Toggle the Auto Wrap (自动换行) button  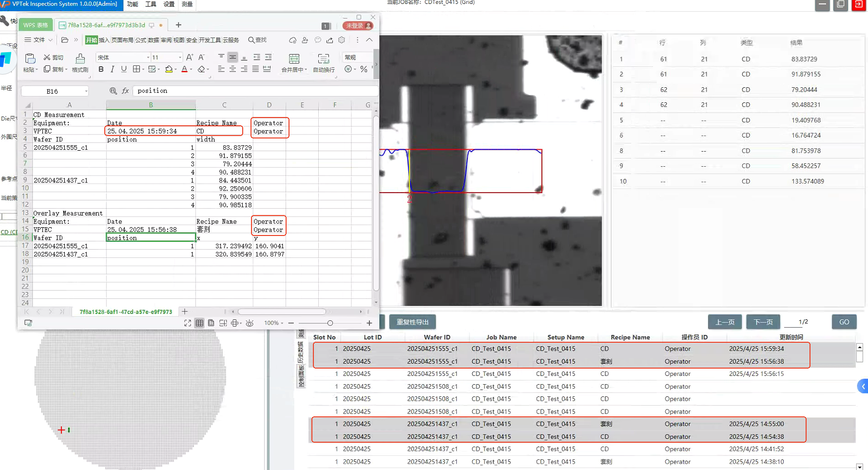tap(324, 62)
